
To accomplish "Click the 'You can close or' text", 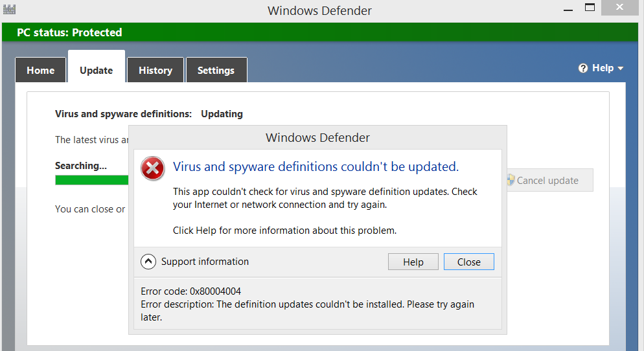I will coord(90,209).
